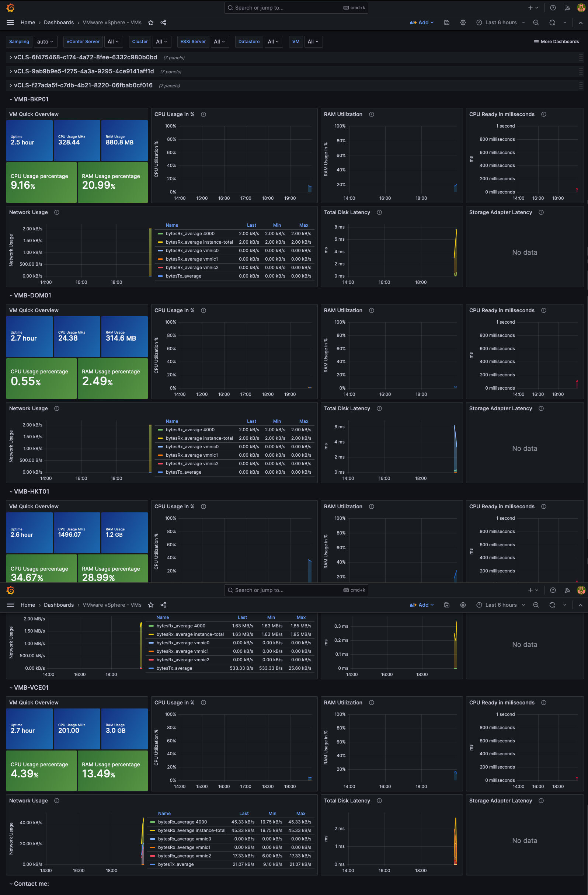Show info for VMB-BKP01 CPU Ready panel
588x895 pixels.
pos(544,114)
